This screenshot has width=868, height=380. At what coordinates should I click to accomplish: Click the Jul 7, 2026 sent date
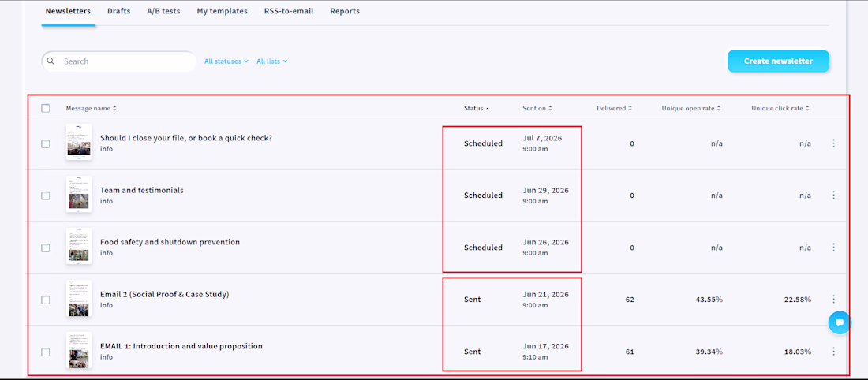(543, 138)
